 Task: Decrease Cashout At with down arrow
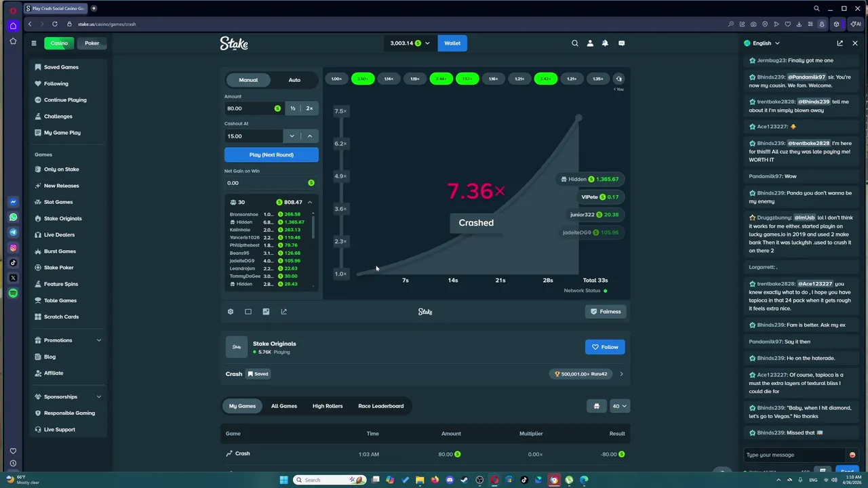pos(292,136)
